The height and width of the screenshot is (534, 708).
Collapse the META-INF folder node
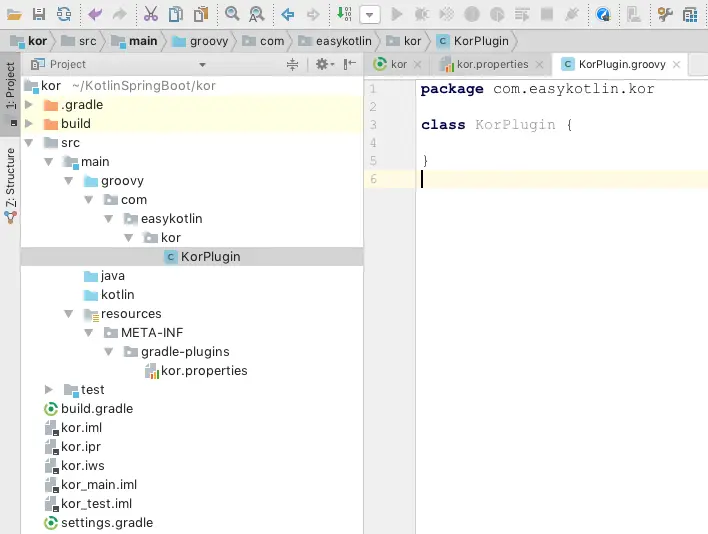pyautogui.click(x=88, y=333)
